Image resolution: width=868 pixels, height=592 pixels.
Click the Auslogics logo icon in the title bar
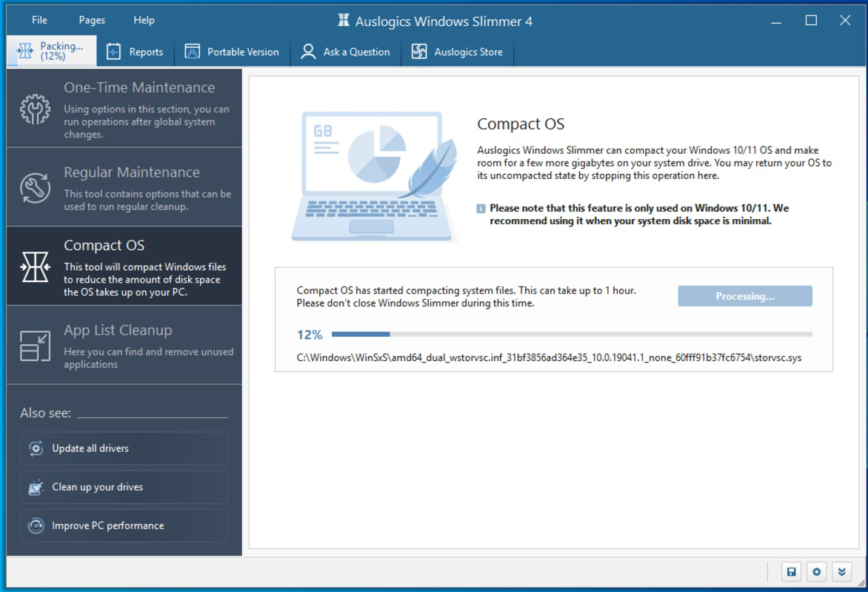pos(344,21)
